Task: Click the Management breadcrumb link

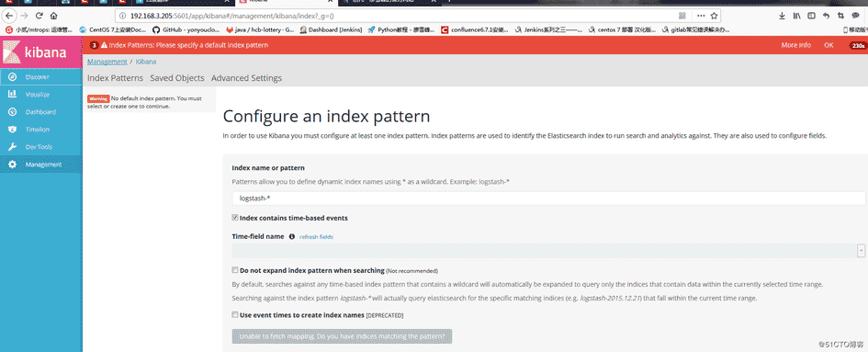Action: tap(107, 62)
